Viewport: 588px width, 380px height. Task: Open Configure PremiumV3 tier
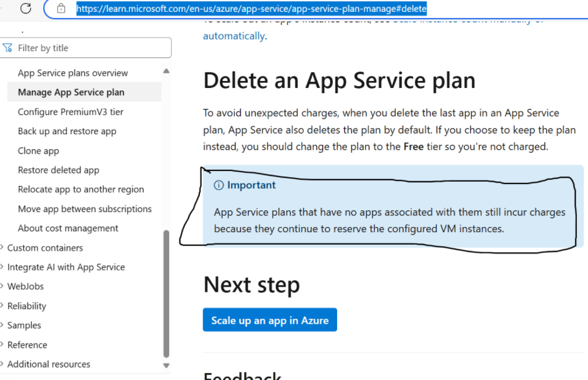(x=71, y=112)
